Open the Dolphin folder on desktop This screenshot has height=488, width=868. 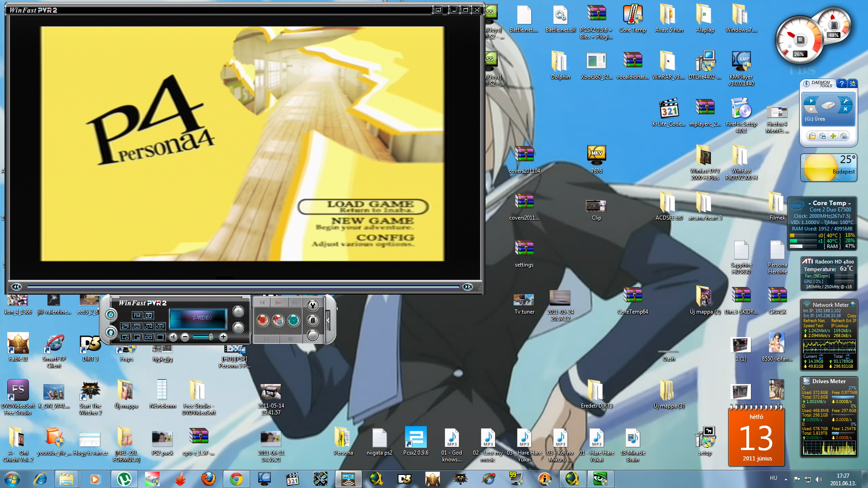pos(560,66)
